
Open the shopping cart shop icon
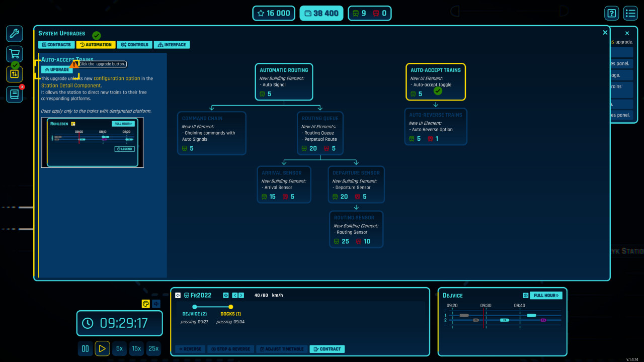point(14,54)
